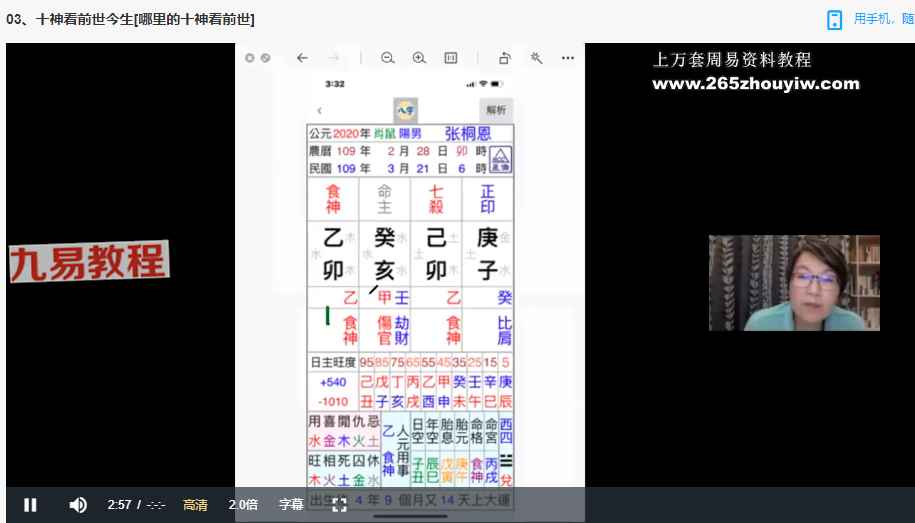Click the blue triangle badge beside date rows
This screenshot has width=915, height=523.
click(x=501, y=160)
